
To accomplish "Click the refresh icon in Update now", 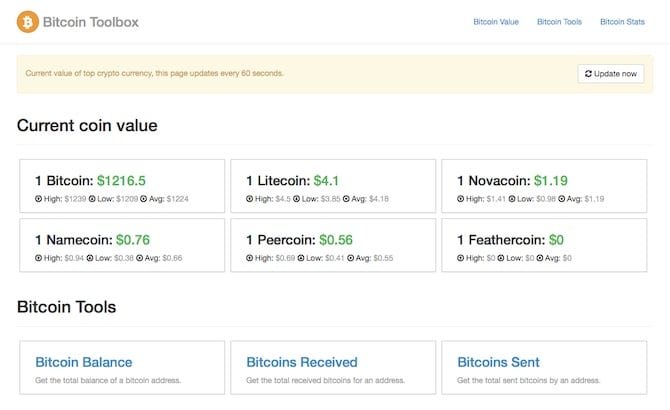I will pyautogui.click(x=588, y=73).
